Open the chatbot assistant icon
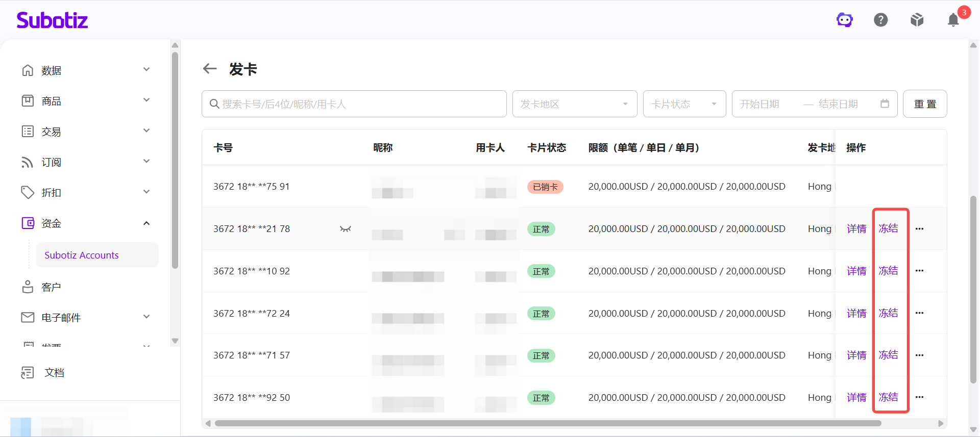Viewport: 980px width, 437px height. pos(845,20)
